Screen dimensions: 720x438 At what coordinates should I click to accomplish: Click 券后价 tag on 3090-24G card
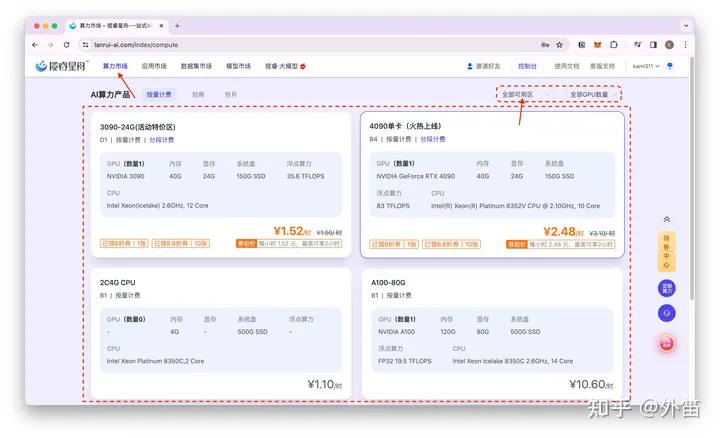(246, 243)
